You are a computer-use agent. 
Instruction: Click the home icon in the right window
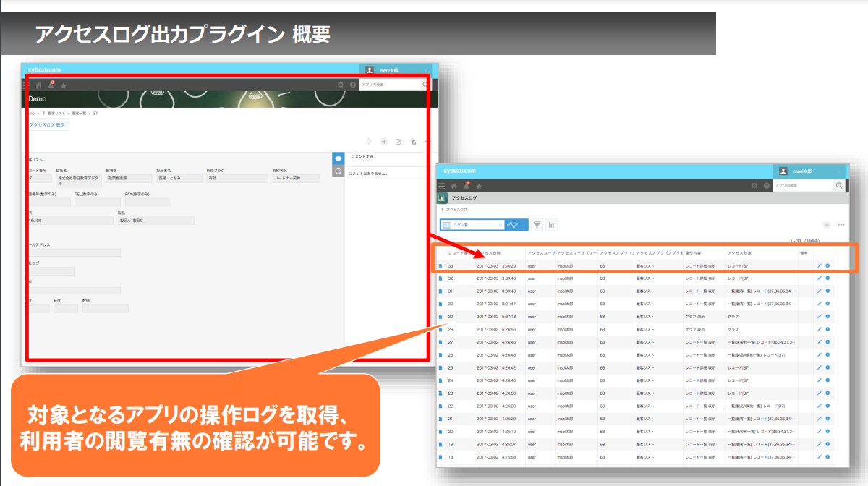[454, 186]
